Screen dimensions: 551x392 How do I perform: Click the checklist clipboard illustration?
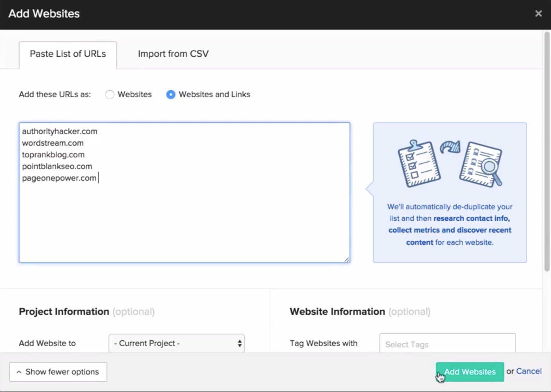[x=419, y=164]
